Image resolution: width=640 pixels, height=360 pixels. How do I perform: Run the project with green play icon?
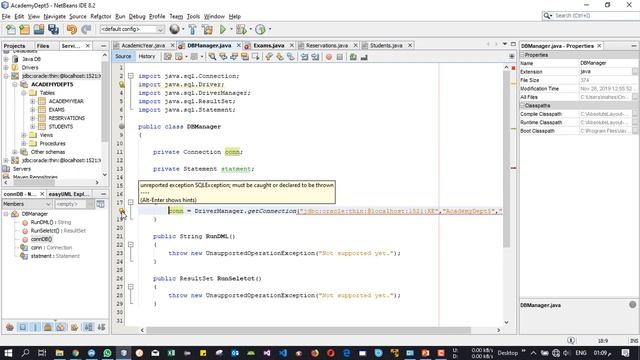click(223, 29)
